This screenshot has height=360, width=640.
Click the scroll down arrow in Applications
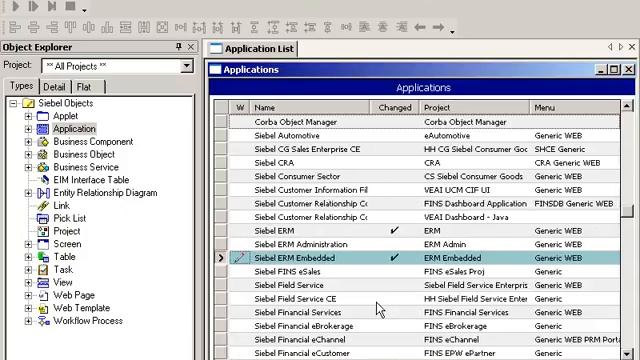pos(627,354)
